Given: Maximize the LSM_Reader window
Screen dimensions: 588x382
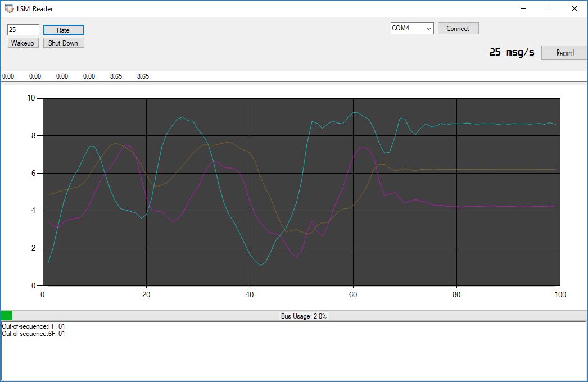Looking at the screenshot, I should [549, 8].
